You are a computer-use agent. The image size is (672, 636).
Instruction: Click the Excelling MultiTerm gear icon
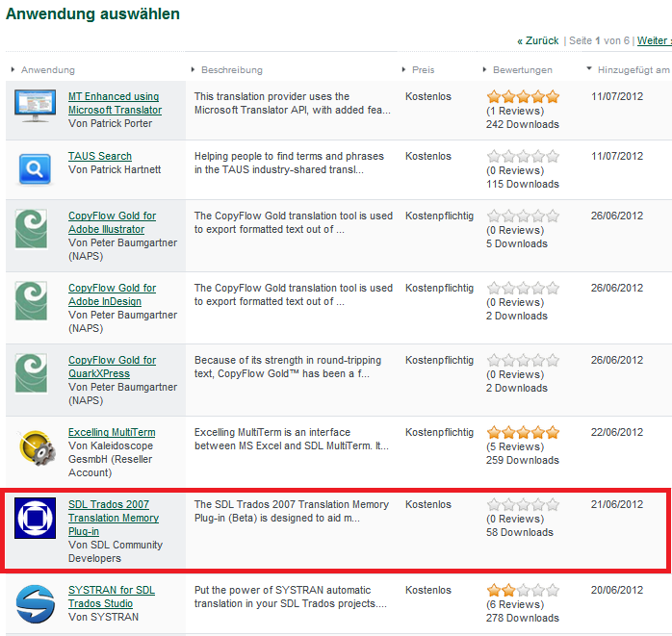click(x=37, y=448)
